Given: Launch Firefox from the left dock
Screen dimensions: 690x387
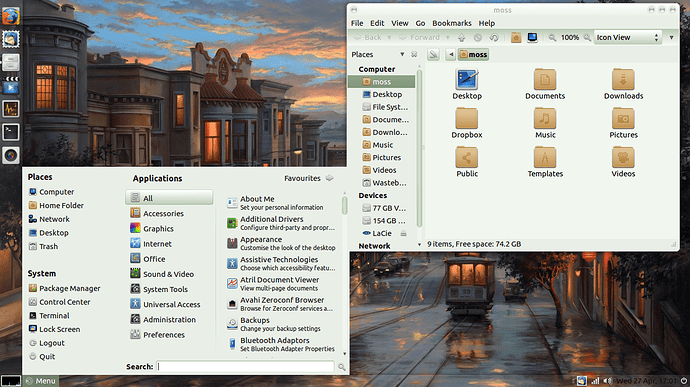Looking at the screenshot, I should (11, 16).
